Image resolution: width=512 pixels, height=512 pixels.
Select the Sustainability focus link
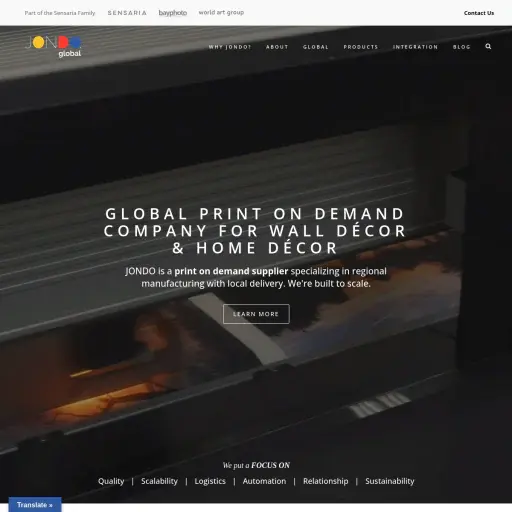tap(390, 481)
